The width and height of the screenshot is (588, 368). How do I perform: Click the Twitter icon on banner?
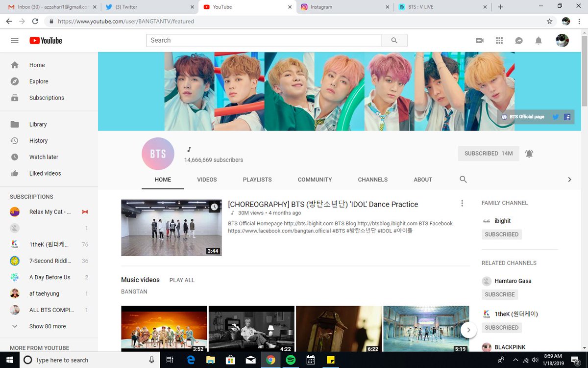point(556,117)
